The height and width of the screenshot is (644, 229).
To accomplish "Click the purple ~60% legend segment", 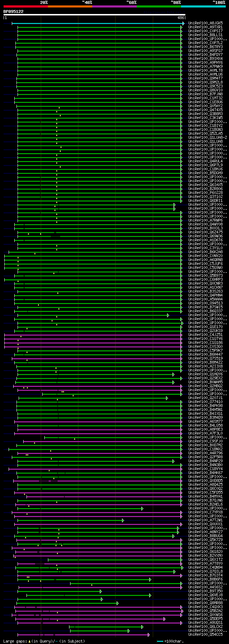I will point(114,6).
